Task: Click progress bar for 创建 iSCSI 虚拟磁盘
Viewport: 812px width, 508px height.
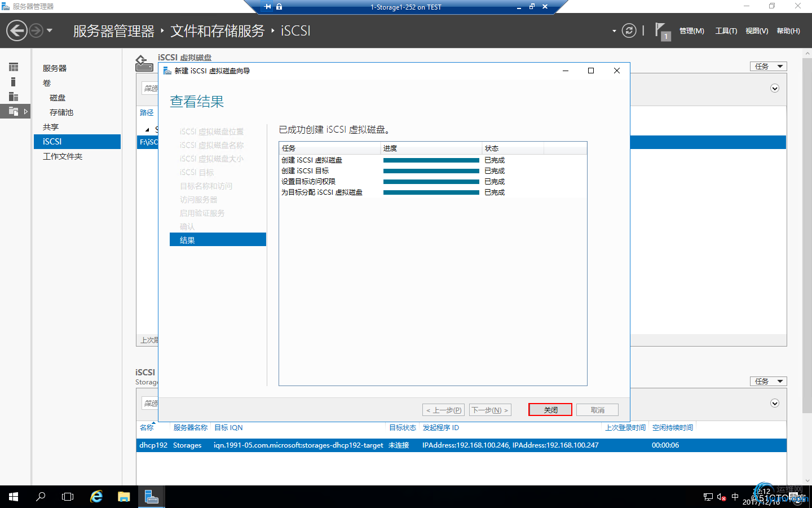Action: point(431,160)
